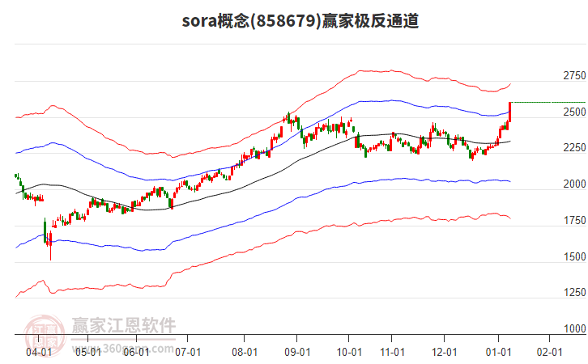
Task: Click the 02-01 date label
Action: (x=549, y=353)
